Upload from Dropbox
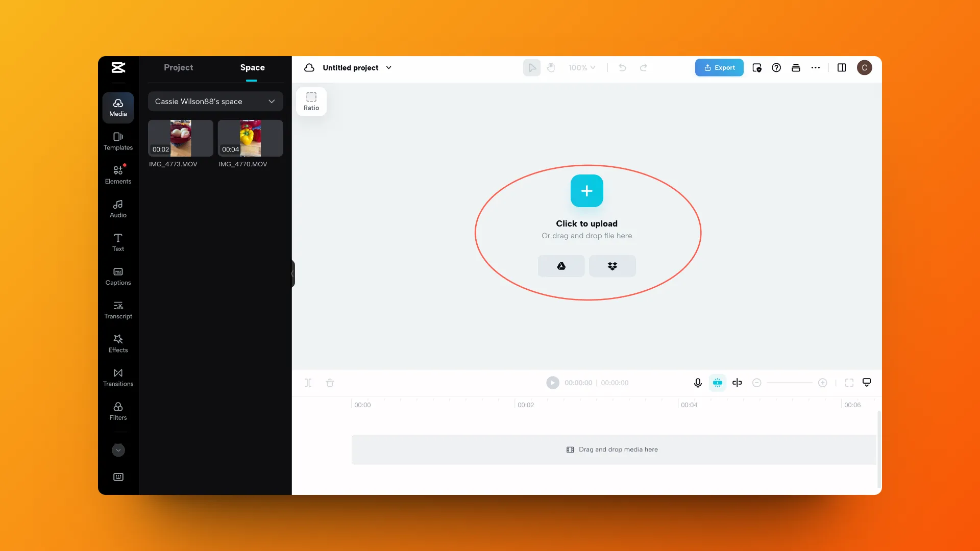 tap(612, 266)
